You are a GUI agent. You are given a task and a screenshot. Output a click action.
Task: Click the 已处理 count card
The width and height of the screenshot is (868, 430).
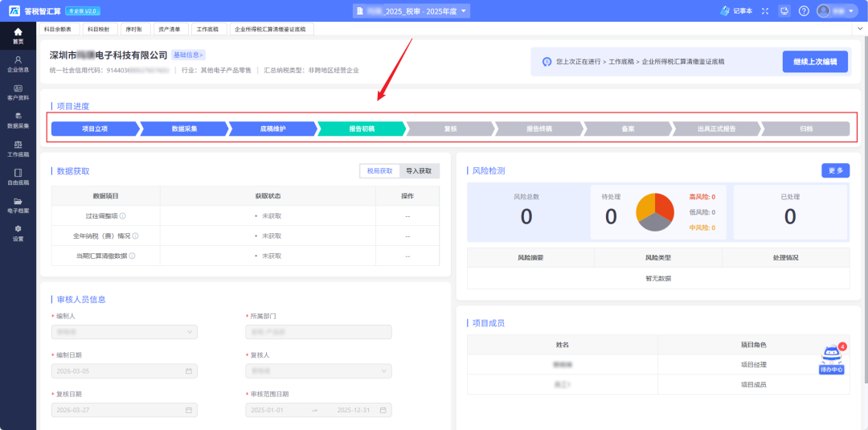point(790,212)
